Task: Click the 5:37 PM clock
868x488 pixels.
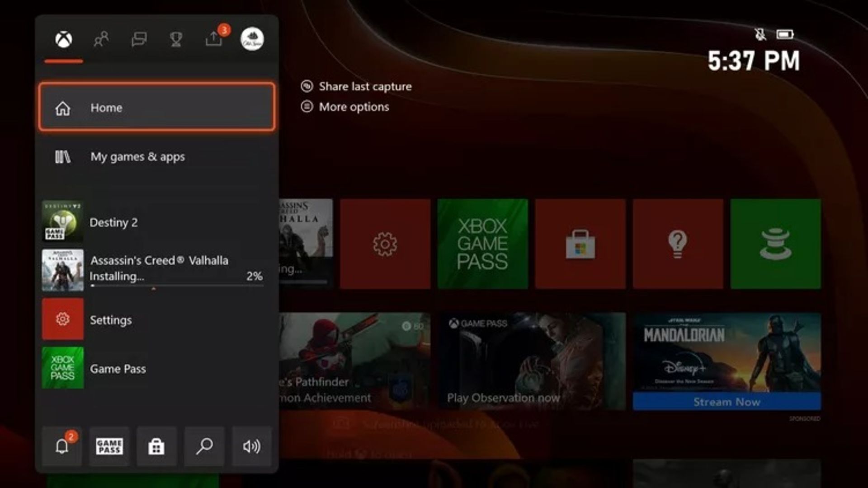Action: click(754, 61)
